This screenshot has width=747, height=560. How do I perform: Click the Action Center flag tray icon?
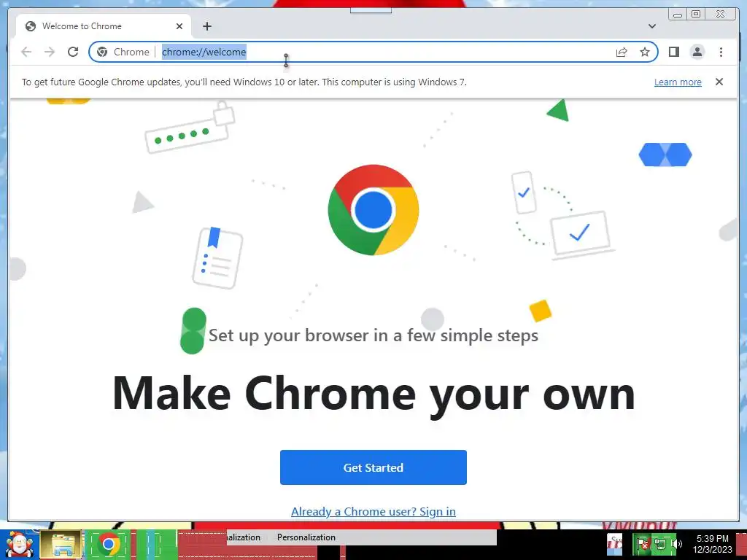pyautogui.click(x=642, y=543)
